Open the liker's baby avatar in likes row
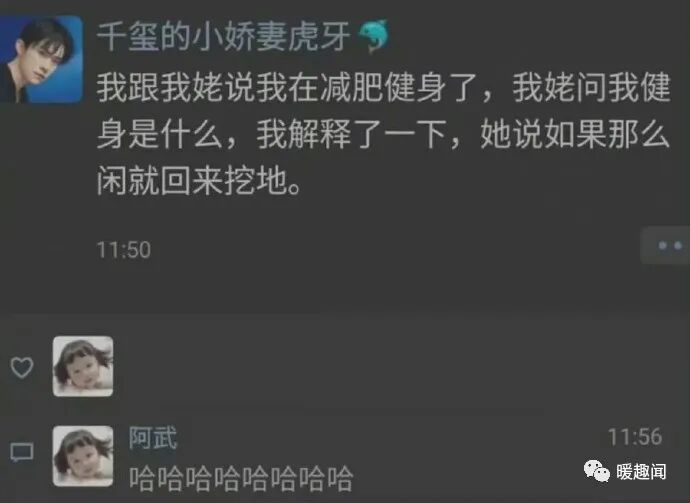690x503 pixels. point(83,366)
